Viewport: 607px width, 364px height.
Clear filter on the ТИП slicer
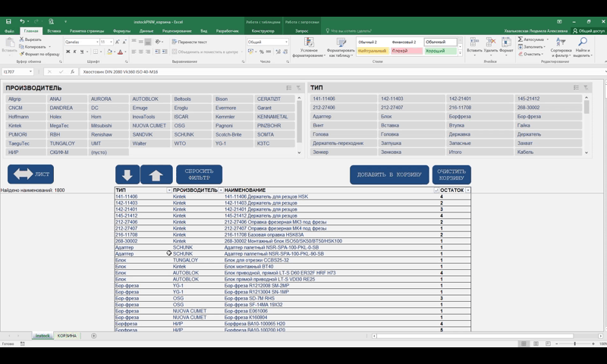point(586,87)
